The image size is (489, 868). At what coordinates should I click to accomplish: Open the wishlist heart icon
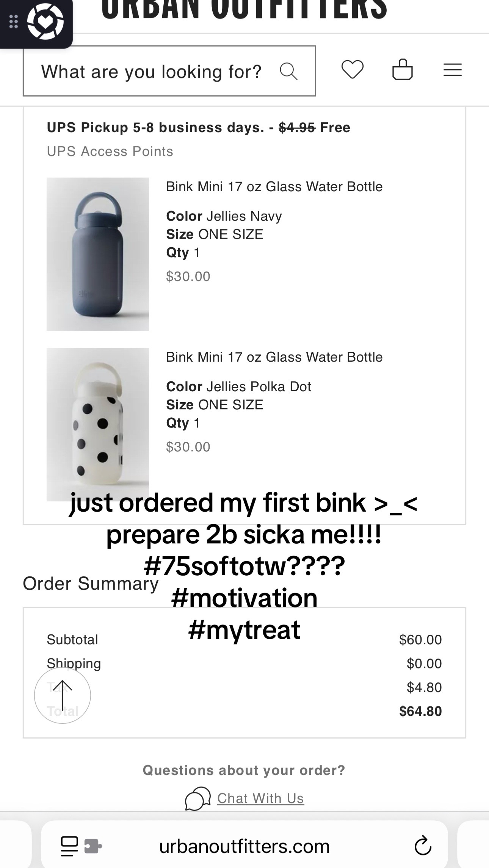point(353,70)
